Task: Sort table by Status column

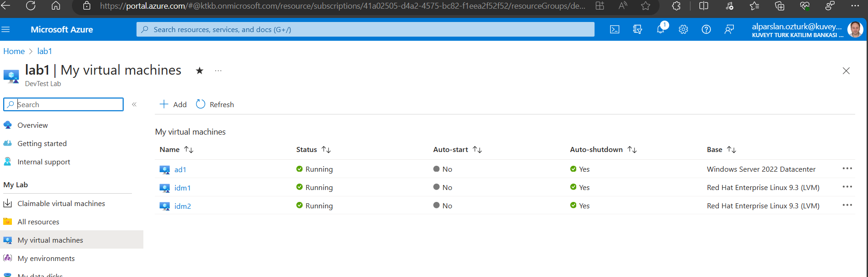Action: pos(313,150)
